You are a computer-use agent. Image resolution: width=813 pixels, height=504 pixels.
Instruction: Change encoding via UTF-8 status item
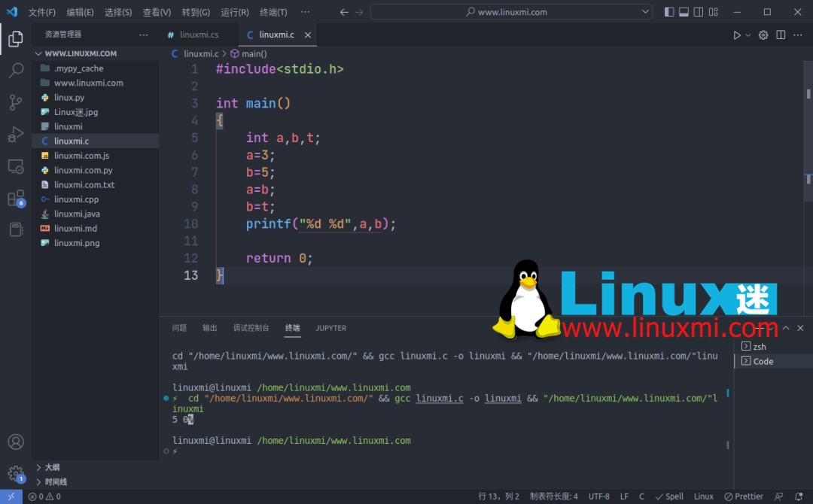pyautogui.click(x=599, y=496)
